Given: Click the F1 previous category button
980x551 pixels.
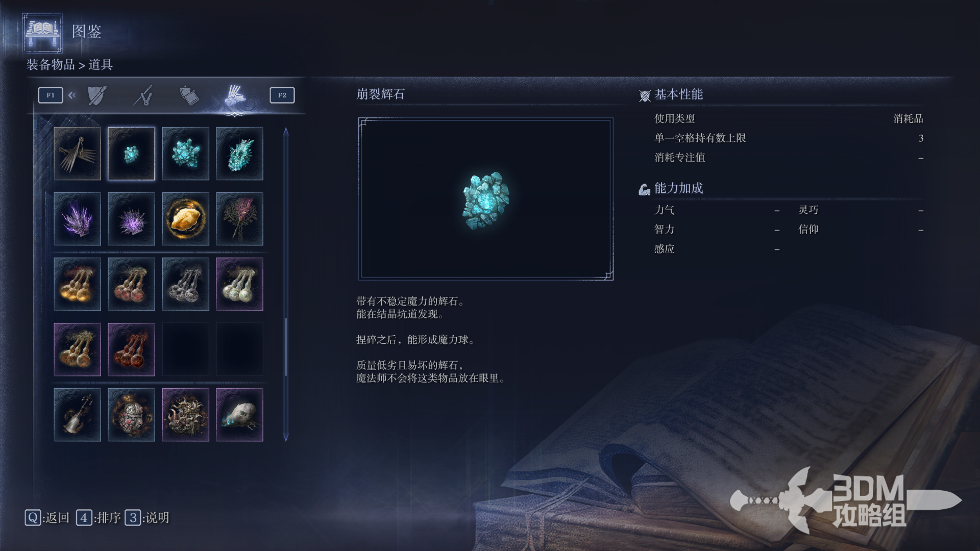Looking at the screenshot, I should pos(51,95).
